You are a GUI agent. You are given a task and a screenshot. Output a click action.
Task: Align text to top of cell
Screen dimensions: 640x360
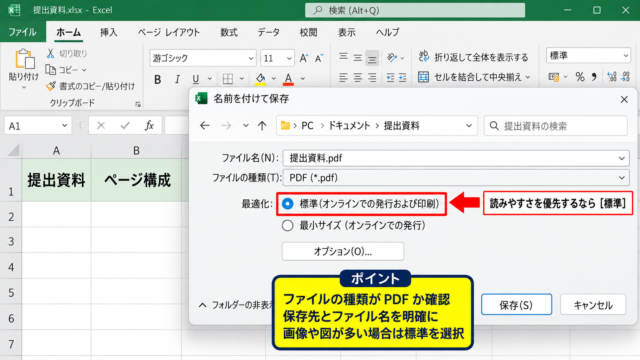pyautogui.click(x=343, y=57)
